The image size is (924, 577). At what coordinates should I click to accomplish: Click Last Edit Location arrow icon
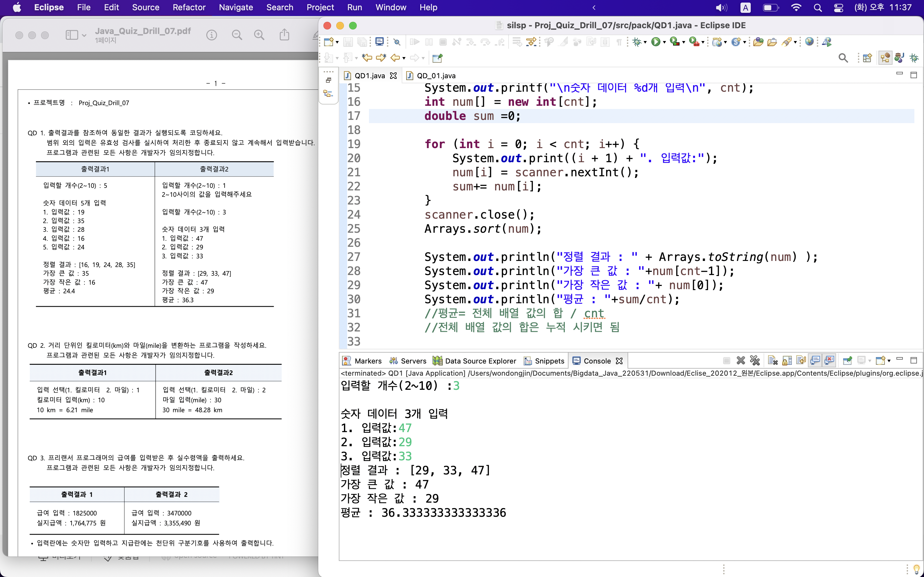(367, 58)
